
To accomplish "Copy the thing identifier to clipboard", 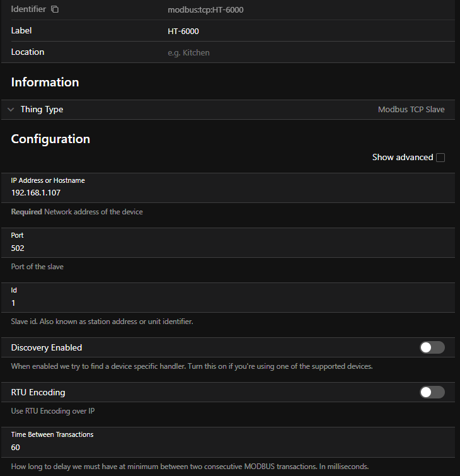I will tap(55, 9).
